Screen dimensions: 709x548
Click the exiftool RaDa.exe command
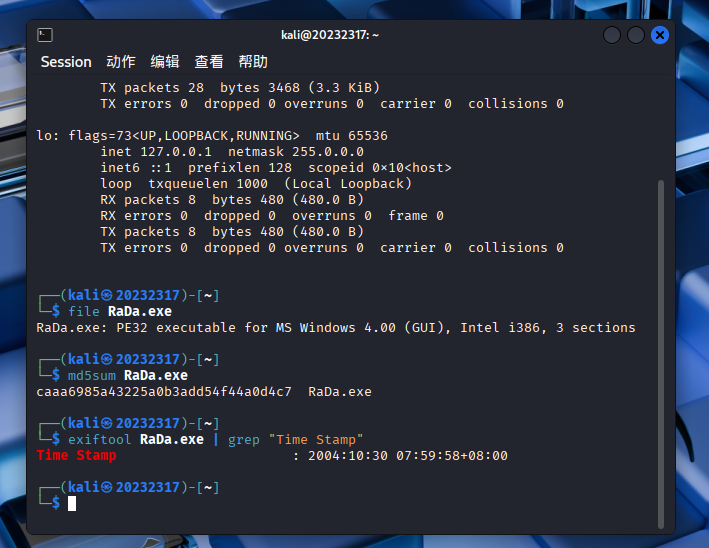point(136,439)
